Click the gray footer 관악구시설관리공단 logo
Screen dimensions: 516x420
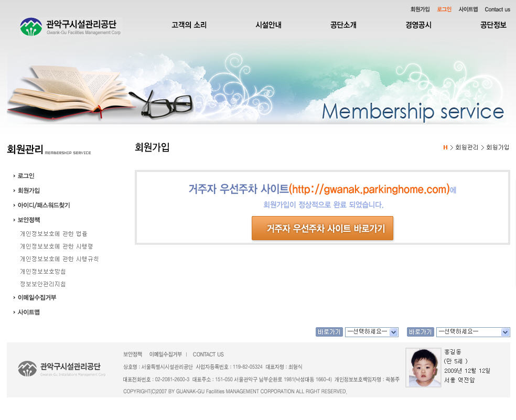click(62, 369)
